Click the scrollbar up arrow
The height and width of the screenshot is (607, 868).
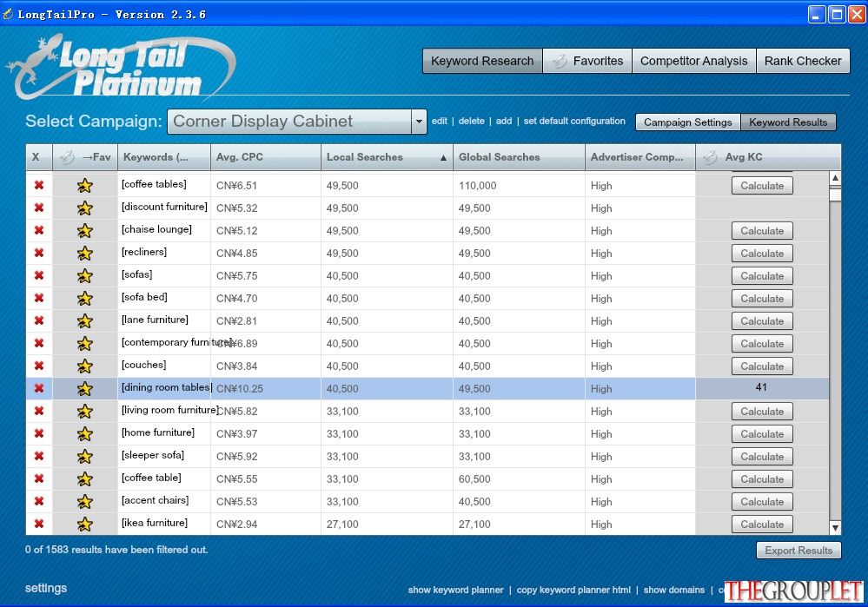click(835, 178)
